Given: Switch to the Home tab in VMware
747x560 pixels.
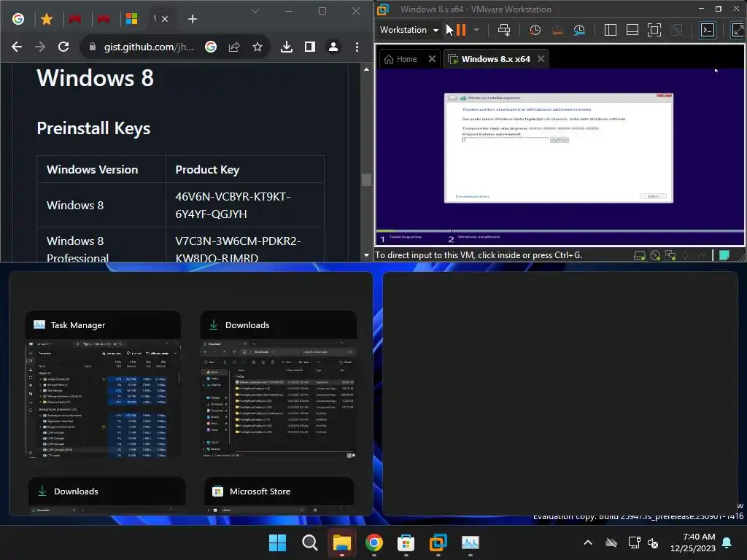Looking at the screenshot, I should point(400,59).
